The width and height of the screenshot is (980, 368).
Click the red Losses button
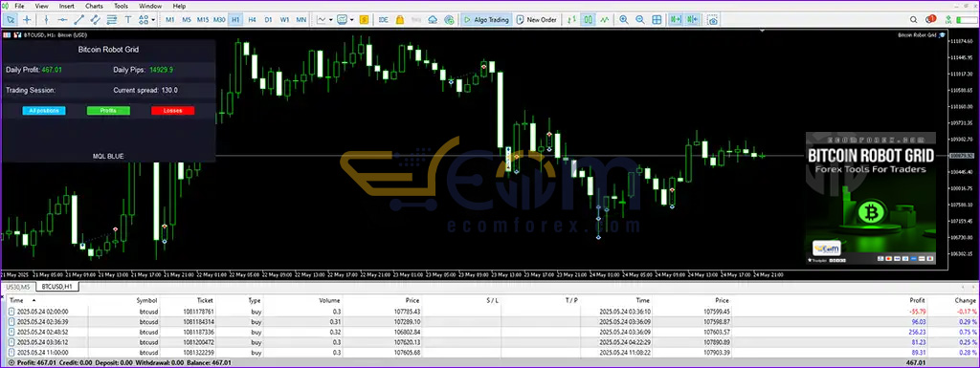[172, 111]
